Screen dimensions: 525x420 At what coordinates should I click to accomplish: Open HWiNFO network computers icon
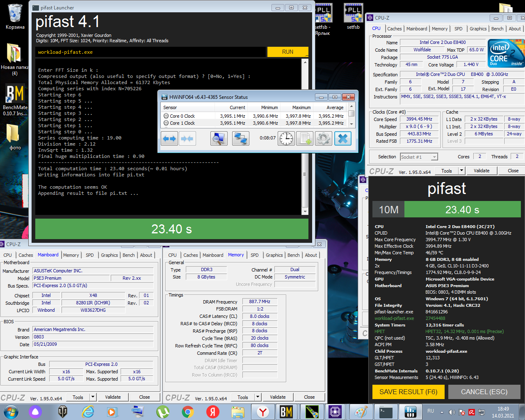(x=240, y=139)
